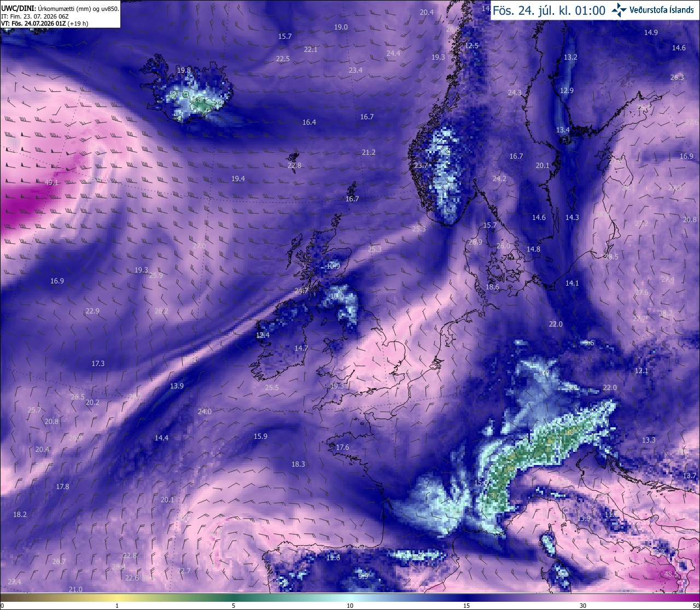Select the 11.8 value over northern Spain
Screen dimensions: 700x610
point(333,557)
